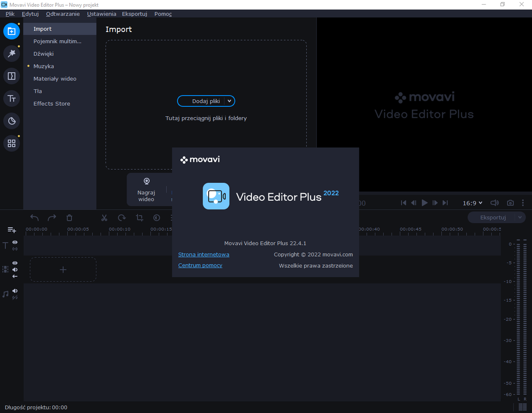Play the preview
The width and height of the screenshot is (532, 413).
(425, 203)
